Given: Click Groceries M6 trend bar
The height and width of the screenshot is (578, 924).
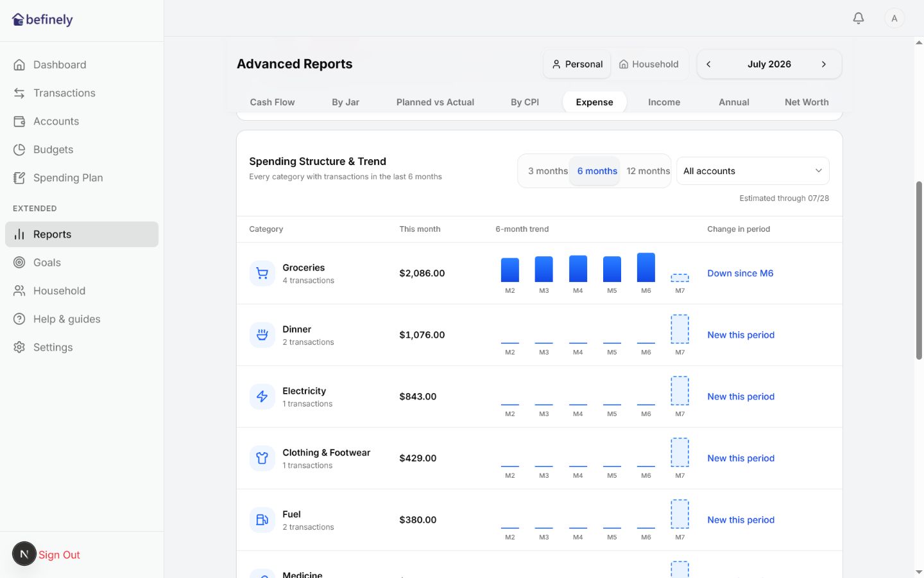Looking at the screenshot, I should pyautogui.click(x=646, y=267).
